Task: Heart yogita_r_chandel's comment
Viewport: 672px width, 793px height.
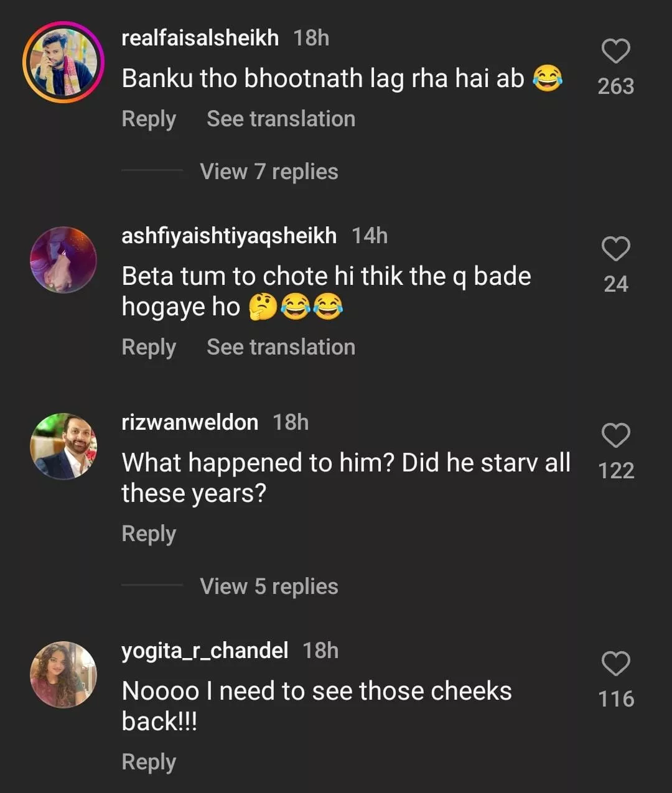Action: (615, 664)
